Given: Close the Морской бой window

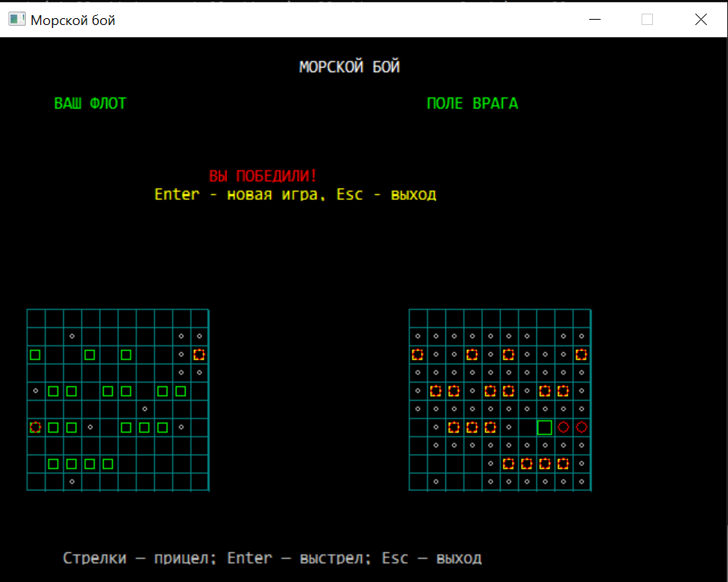Looking at the screenshot, I should (701, 19).
